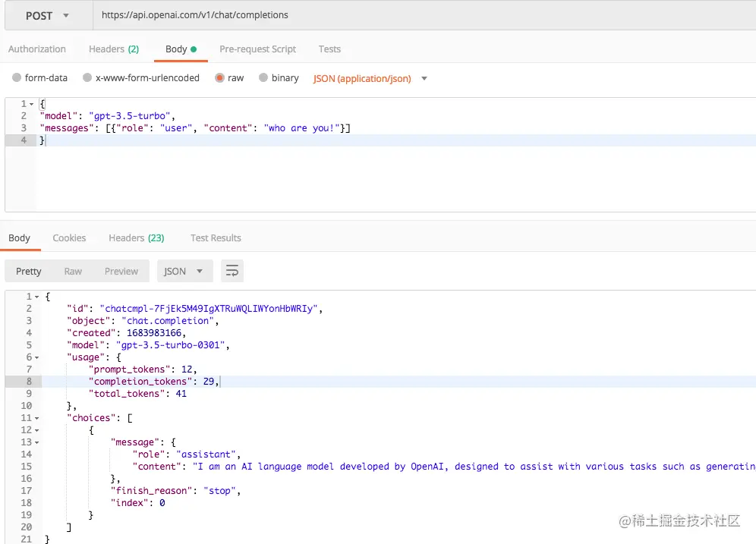This screenshot has height=544, width=756.
Task: Click request editor line with "model": "gpt-3.5-turbo"
Action: coord(108,116)
